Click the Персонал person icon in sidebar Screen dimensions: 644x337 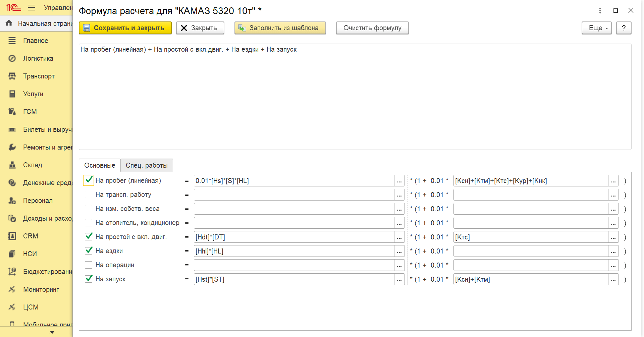point(12,201)
